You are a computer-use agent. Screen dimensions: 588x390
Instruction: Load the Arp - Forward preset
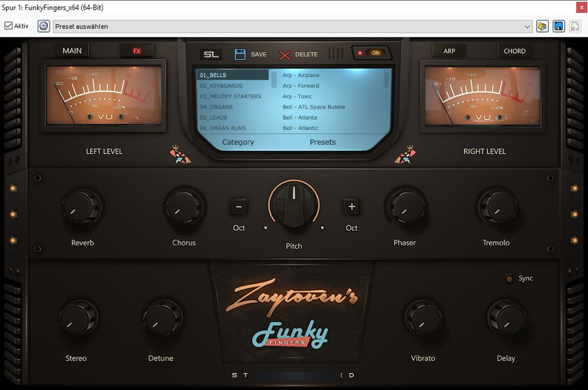coord(301,86)
